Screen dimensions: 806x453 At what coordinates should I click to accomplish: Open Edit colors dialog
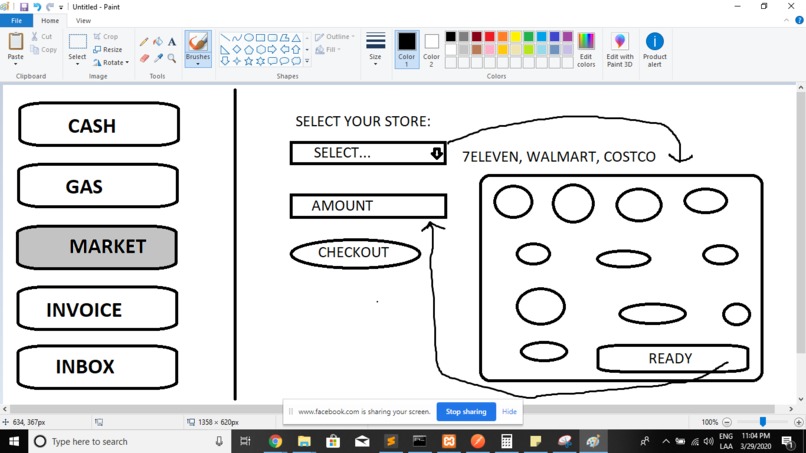[586, 50]
